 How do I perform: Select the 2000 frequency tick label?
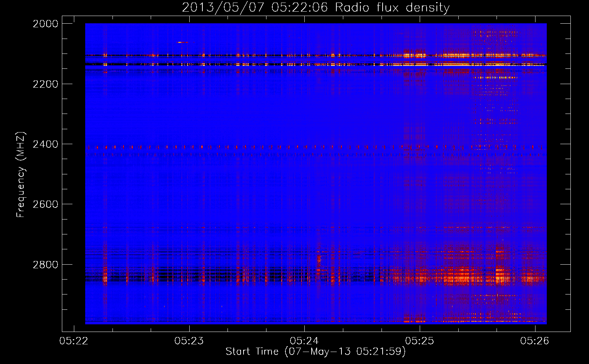pyautogui.click(x=46, y=24)
